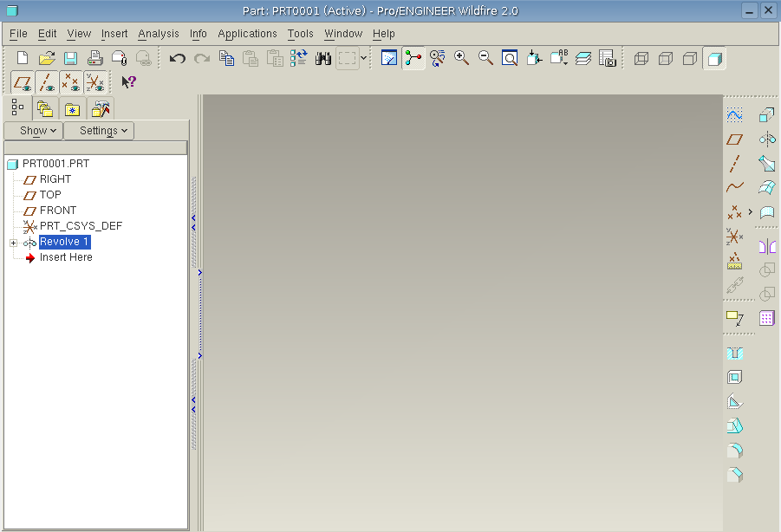The height and width of the screenshot is (532, 781).
Task: Toggle datum planes display
Action: click(x=23, y=82)
